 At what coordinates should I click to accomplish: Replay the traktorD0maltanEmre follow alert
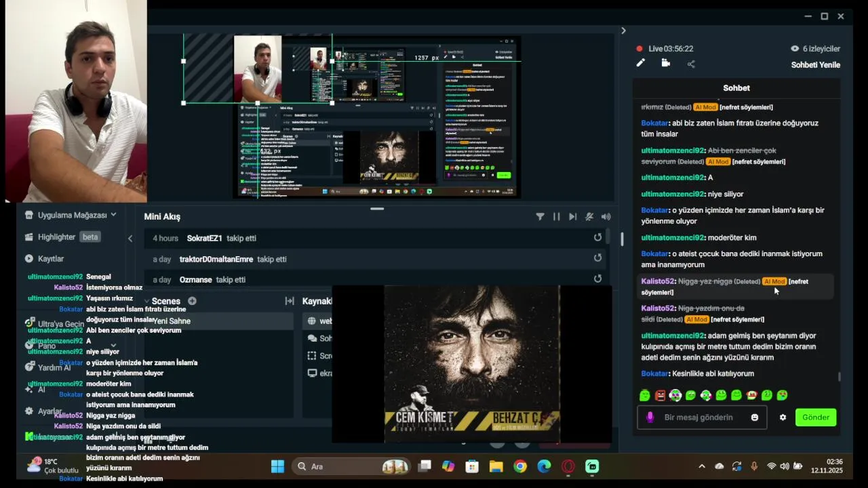[x=597, y=258]
